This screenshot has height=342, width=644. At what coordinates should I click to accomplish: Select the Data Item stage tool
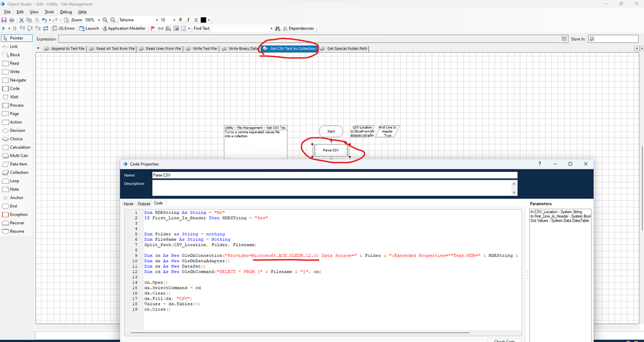pyautogui.click(x=18, y=164)
